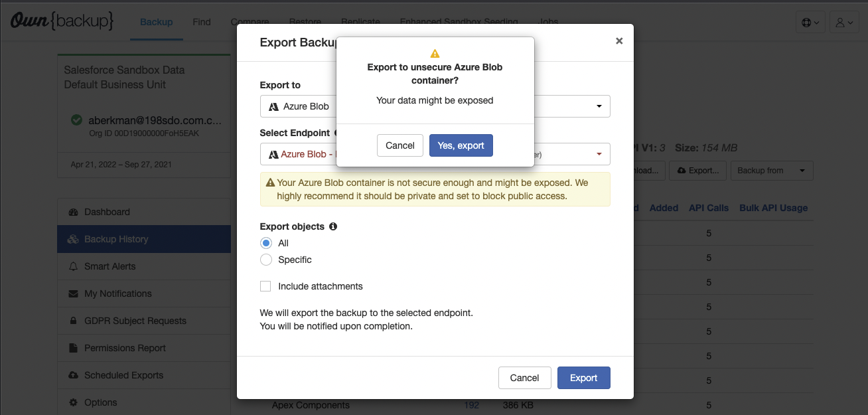Cancel the unsecure Azure Blob warning

pos(400,145)
